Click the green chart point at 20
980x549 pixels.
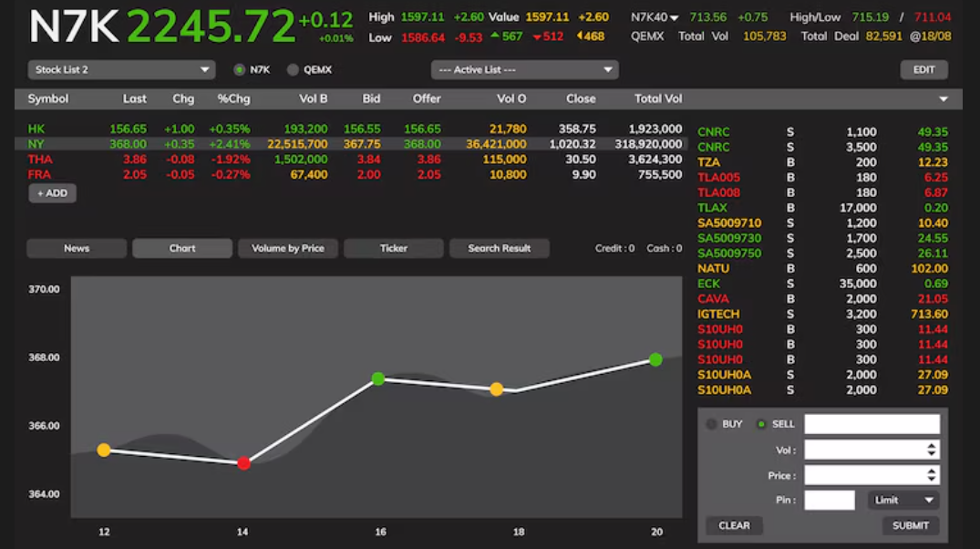pyautogui.click(x=655, y=359)
